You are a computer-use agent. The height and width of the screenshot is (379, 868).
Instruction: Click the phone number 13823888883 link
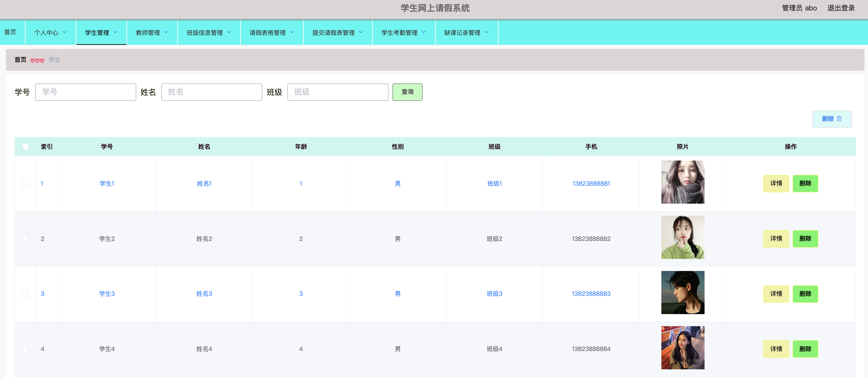coord(592,294)
